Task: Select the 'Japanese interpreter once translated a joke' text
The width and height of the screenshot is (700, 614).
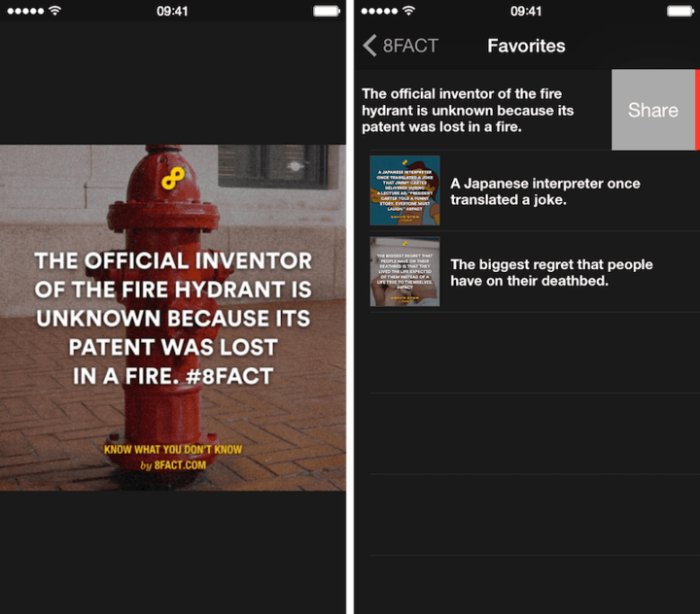Action: tap(545, 191)
